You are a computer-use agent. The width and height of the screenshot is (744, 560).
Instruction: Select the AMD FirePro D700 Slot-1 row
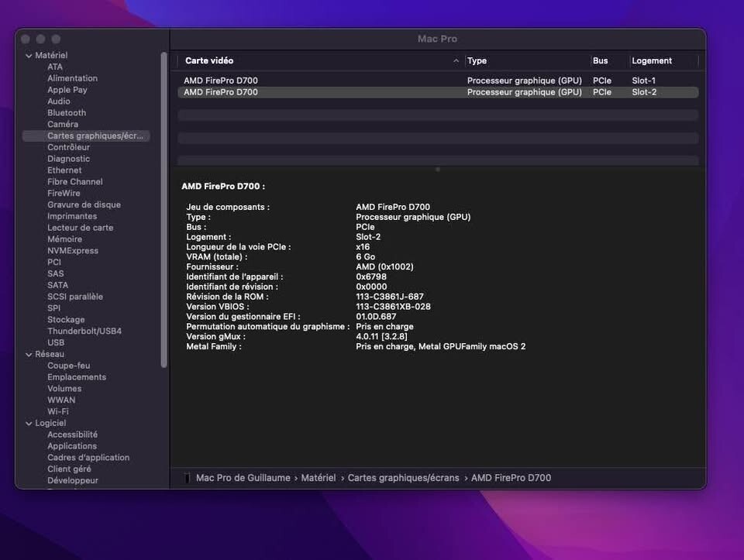tap(438, 81)
